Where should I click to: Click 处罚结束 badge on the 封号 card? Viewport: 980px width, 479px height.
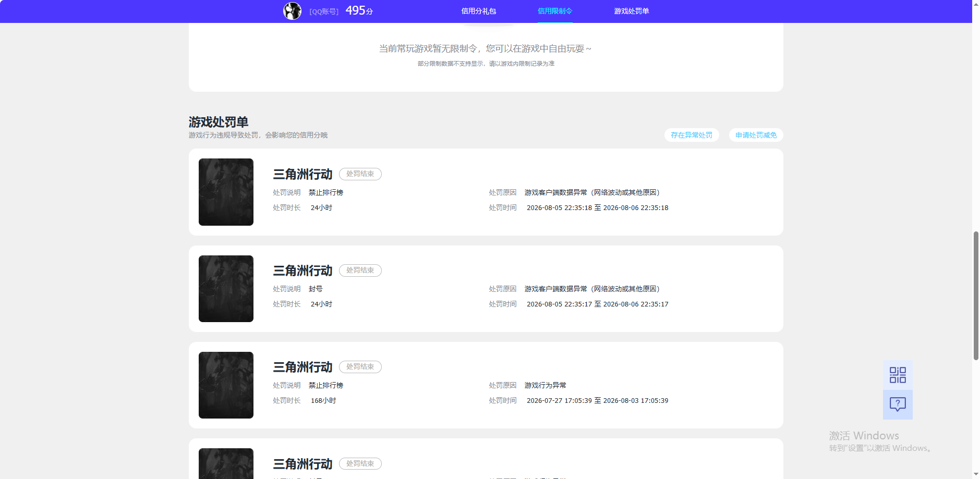pos(360,271)
